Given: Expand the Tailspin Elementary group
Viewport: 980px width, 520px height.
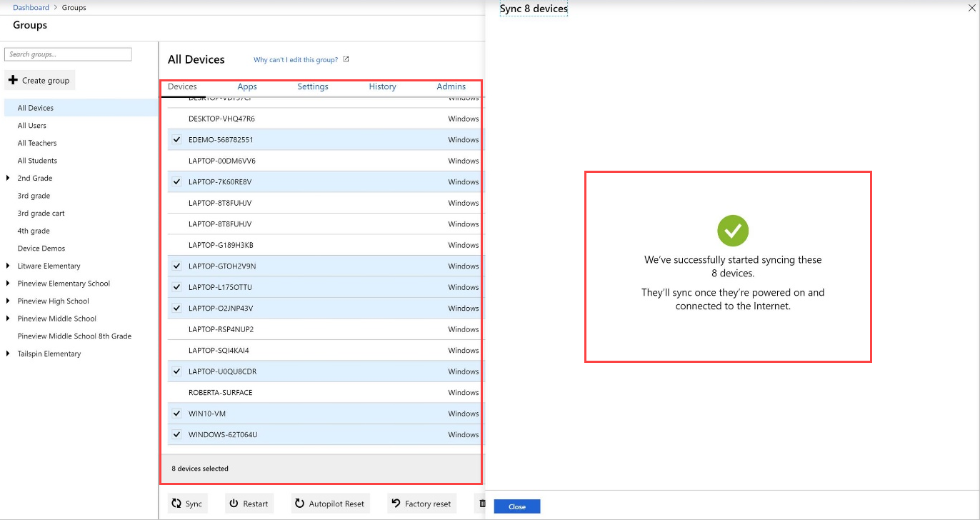Looking at the screenshot, I should coord(8,354).
